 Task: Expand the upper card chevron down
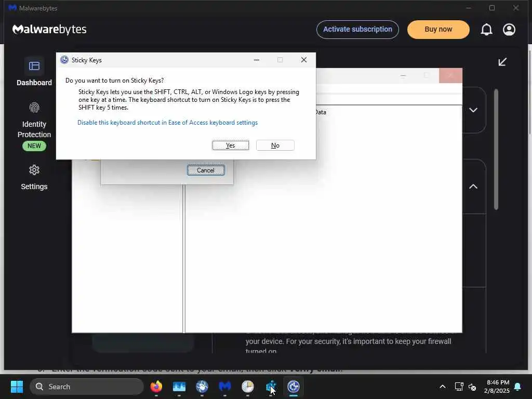(x=473, y=110)
